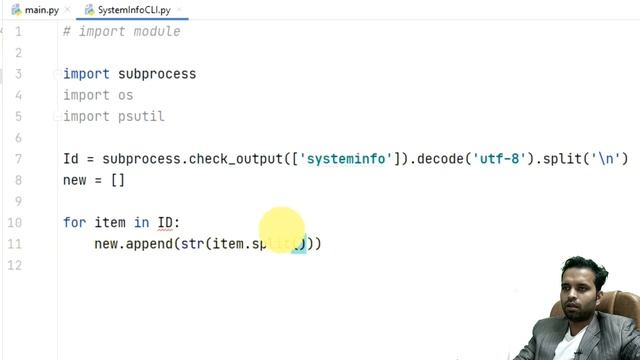Click gutter line number 12
The image size is (640, 360).
tap(15, 265)
